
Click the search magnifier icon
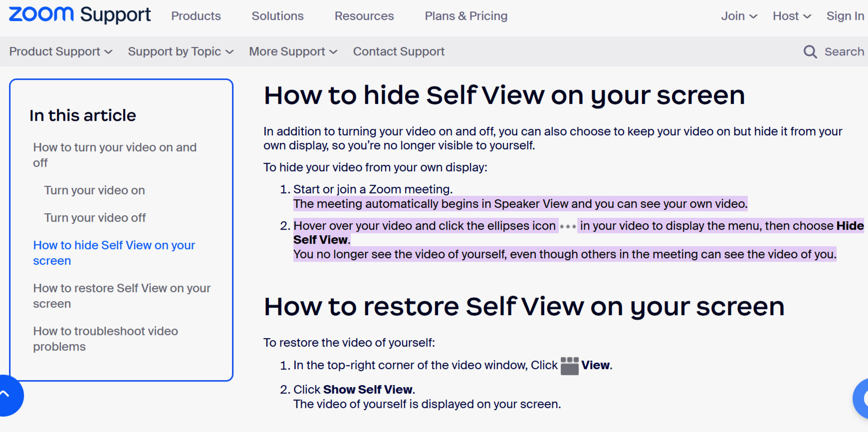810,51
